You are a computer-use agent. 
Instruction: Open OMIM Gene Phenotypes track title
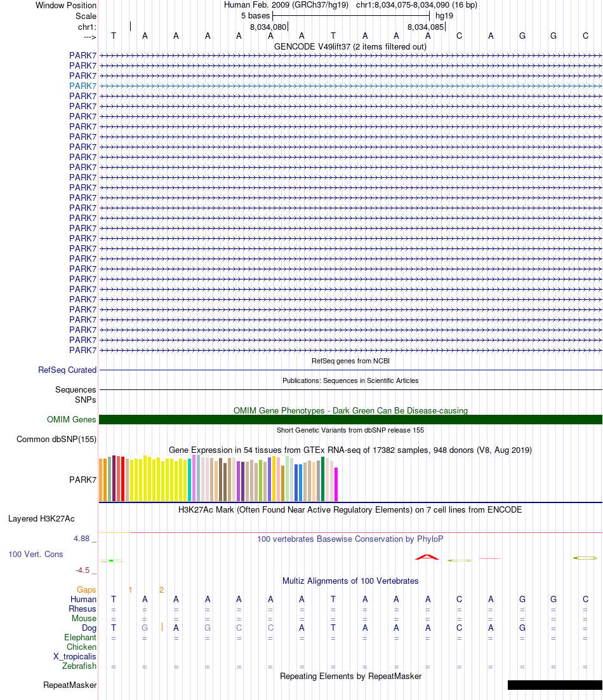pyautogui.click(x=350, y=410)
